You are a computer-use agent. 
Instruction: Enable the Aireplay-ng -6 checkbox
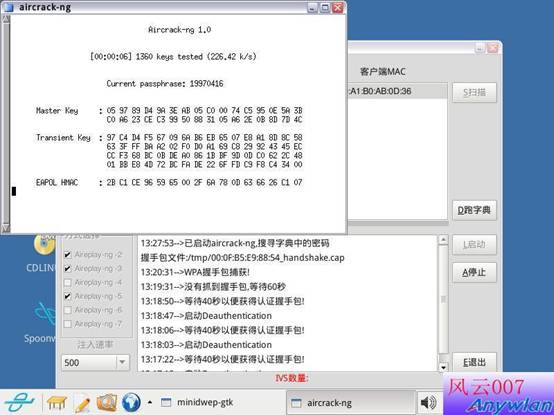pyautogui.click(x=67, y=310)
